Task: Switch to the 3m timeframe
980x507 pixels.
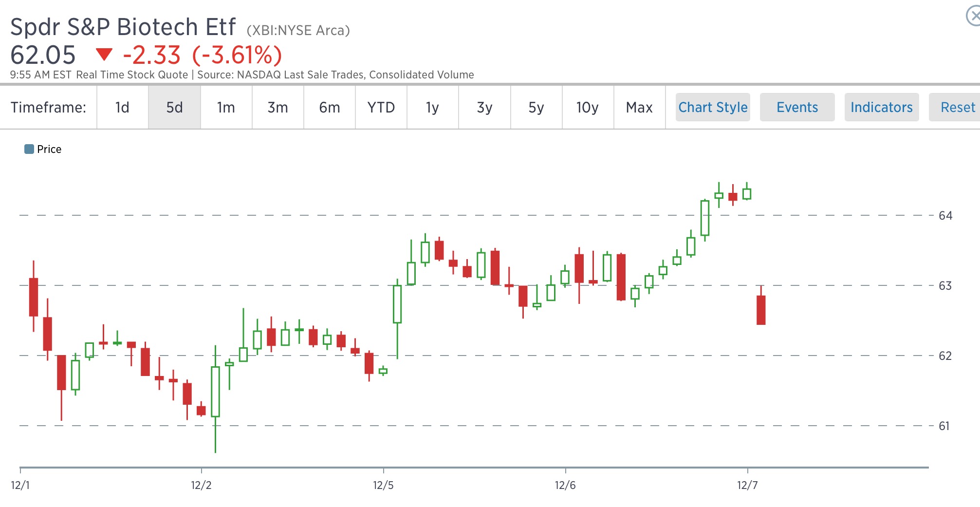Action: [277, 107]
